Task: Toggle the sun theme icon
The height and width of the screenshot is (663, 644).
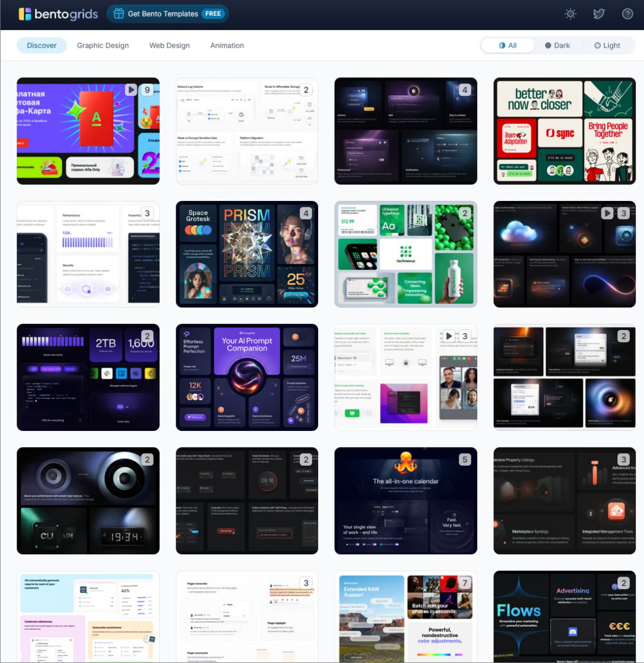Action: tap(570, 14)
